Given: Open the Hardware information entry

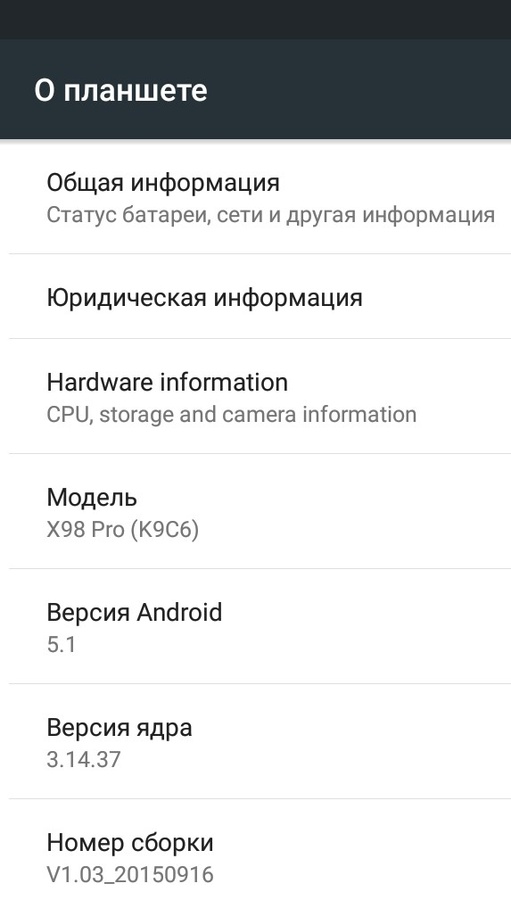Looking at the screenshot, I should [256, 397].
